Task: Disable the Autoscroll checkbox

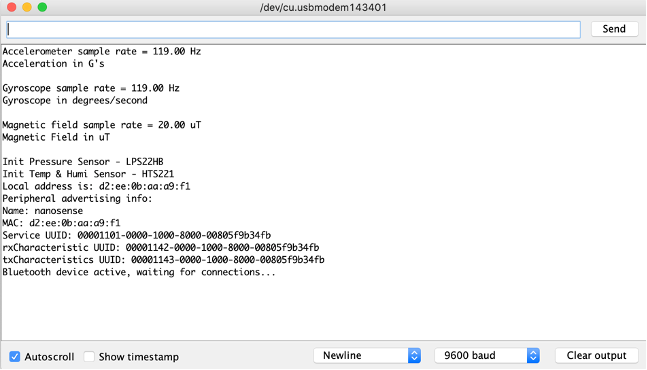Action: click(14, 356)
